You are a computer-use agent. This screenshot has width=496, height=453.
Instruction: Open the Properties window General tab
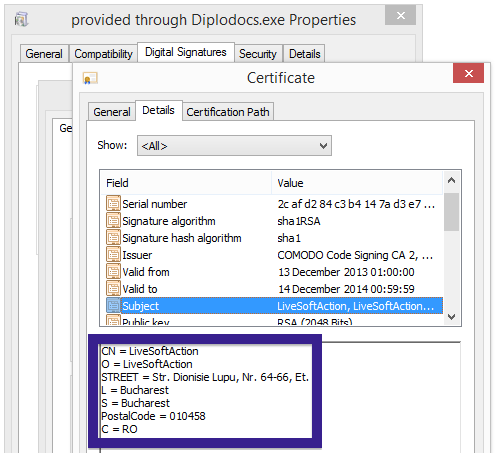pyautogui.click(x=44, y=54)
